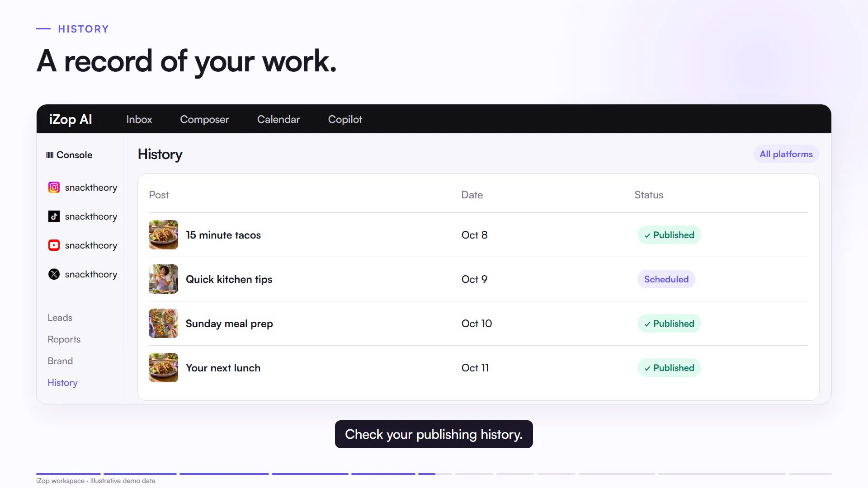Select Brand in the sidebar
The width and height of the screenshot is (868, 488).
point(60,361)
